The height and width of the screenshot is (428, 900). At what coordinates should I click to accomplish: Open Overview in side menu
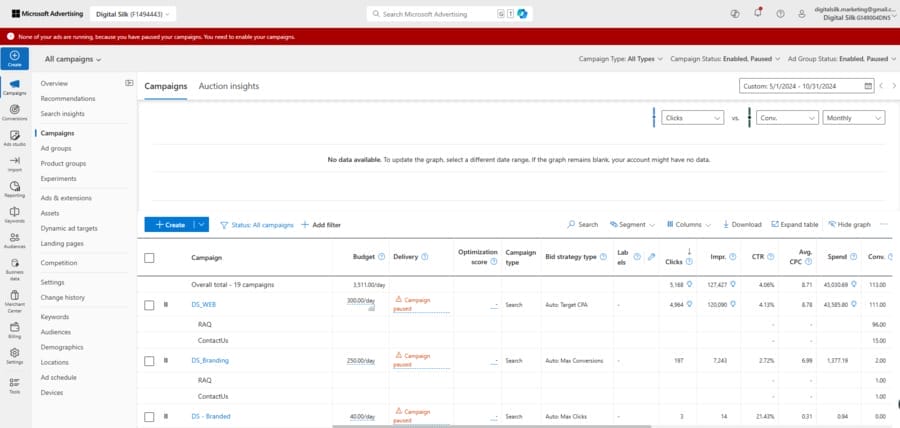(x=54, y=83)
